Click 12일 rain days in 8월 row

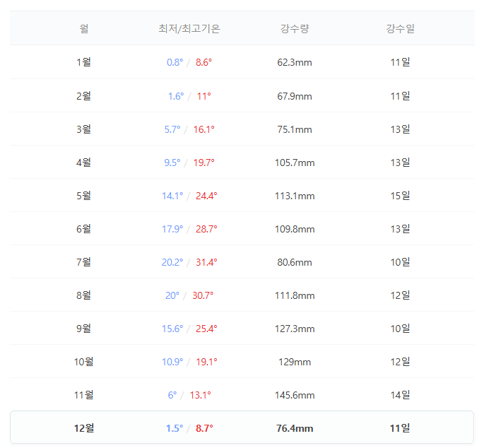tap(400, 295)
